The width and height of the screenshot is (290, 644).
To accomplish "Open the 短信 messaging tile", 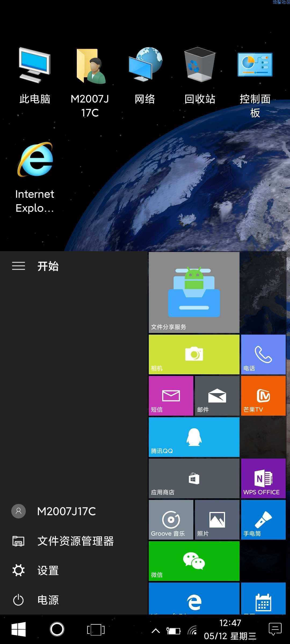I will tap(171, 396).
